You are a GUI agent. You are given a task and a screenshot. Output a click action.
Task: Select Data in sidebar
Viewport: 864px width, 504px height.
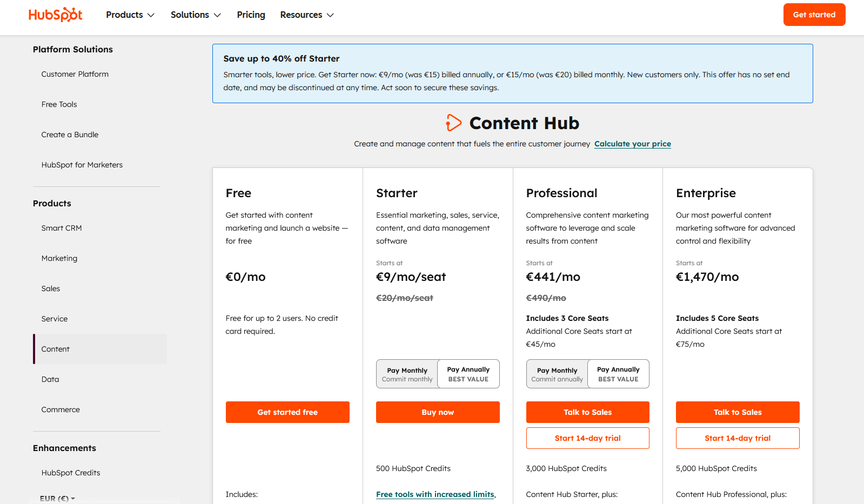(50, 379)
